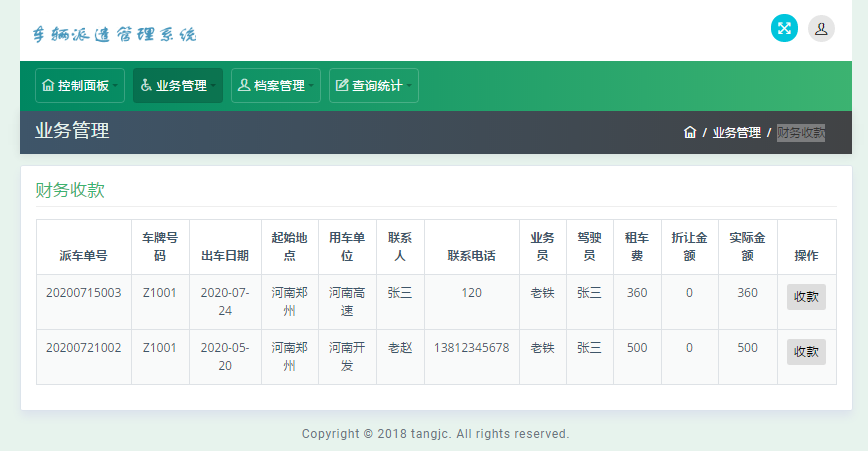This screenshot has height=451, width=868.
Task: Expand the 业务管理 dropdown arrow
Action: click(213, 86)
